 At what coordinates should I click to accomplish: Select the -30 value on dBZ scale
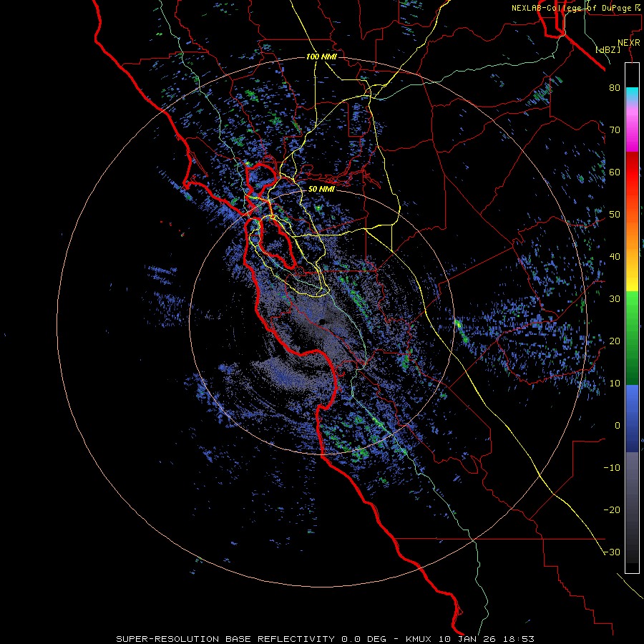coord(612,552)
